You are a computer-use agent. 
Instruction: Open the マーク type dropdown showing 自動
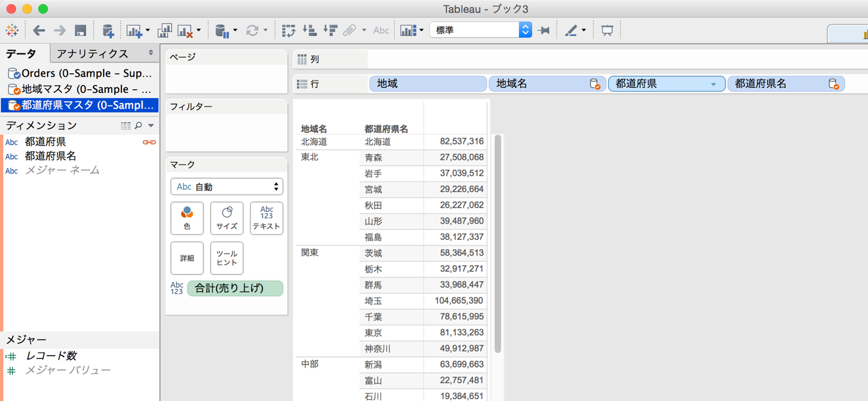click(x=226, y=186)
